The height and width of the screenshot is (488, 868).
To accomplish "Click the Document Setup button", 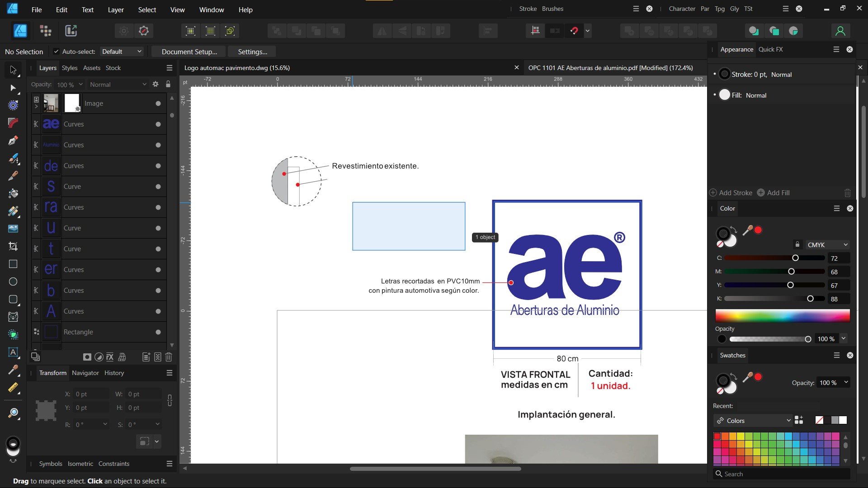I will 189,52.
